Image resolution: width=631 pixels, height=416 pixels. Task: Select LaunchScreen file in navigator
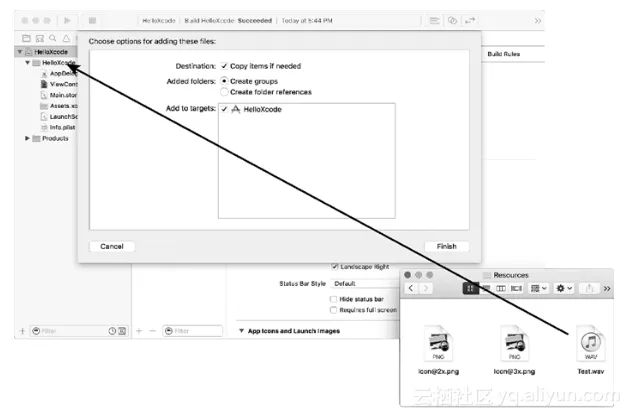pyautogui.click(x=59, y=117)
